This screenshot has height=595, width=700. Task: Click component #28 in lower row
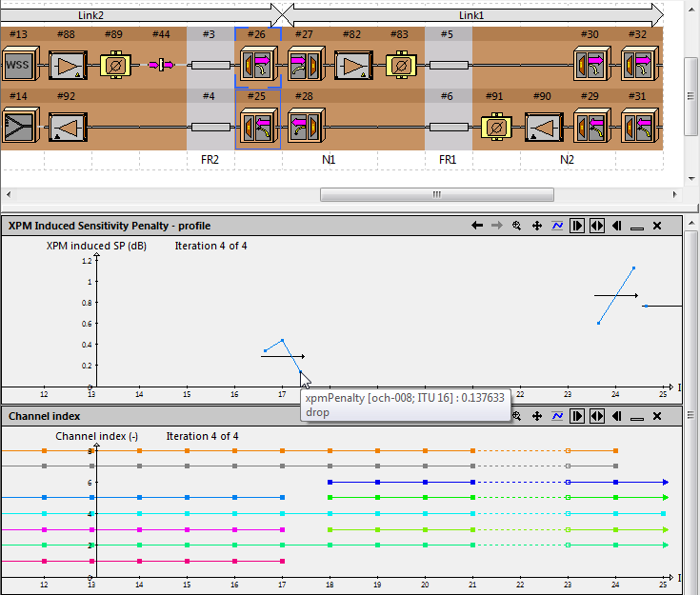pos(306,126)
